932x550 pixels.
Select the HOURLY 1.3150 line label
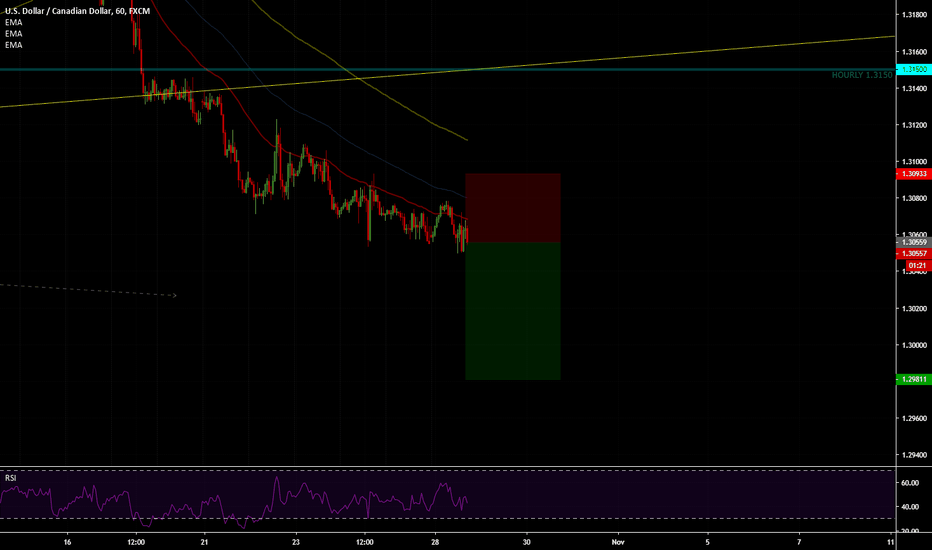pyautogui.click(x=862, y=75)
